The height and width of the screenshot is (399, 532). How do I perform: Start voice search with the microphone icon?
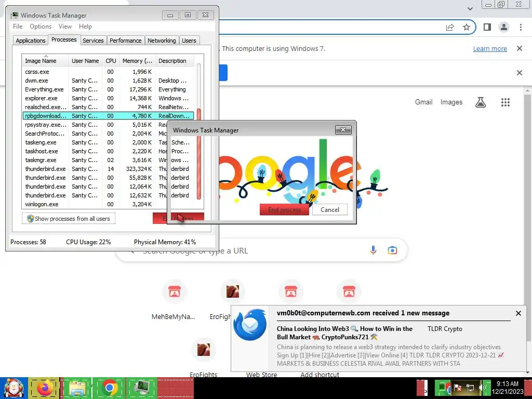pyautogui.click(x=373, y=250)
